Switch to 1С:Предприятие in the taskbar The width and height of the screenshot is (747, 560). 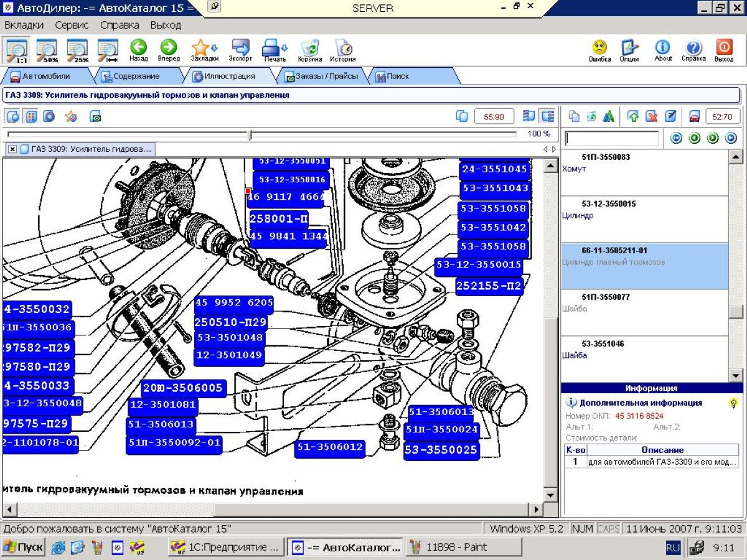[227, 548]
